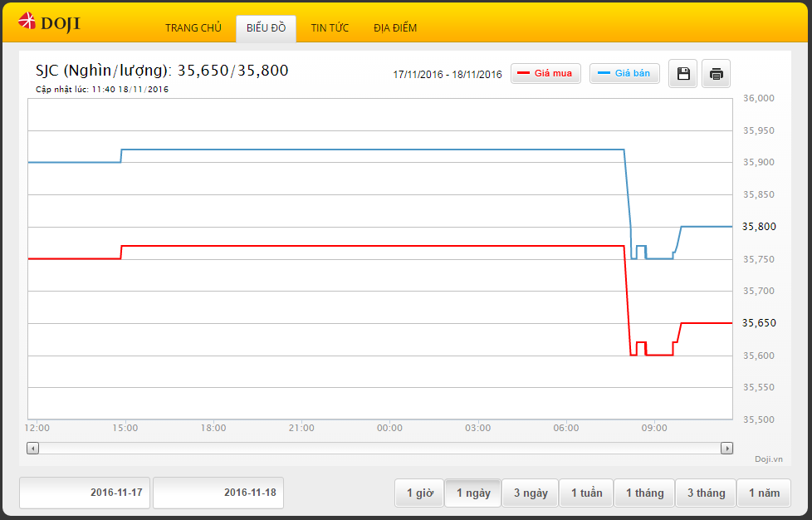
Task: Click the 35,600 price axis label
Action: [x=759, y=356]
